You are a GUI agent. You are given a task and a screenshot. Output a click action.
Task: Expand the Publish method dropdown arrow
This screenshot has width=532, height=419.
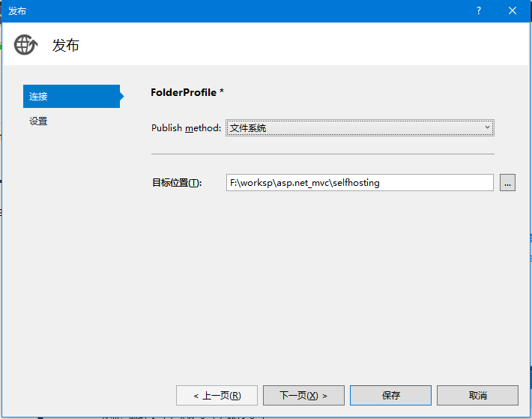[487, 128]
